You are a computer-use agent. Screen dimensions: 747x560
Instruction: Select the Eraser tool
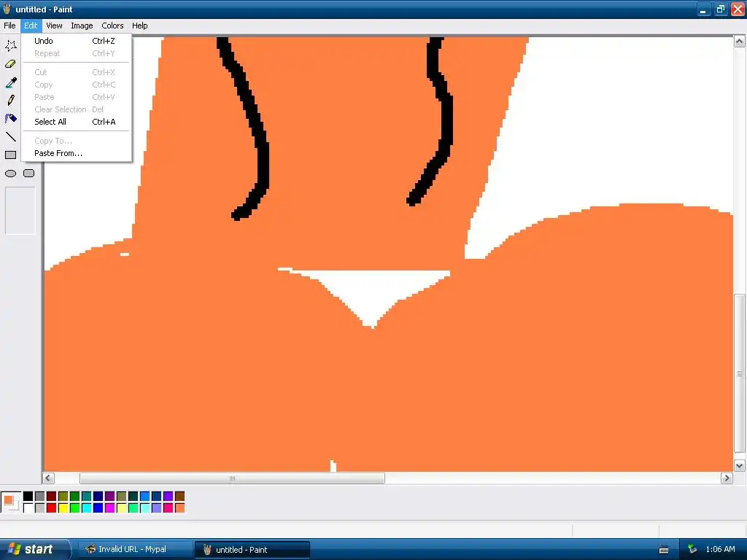pyautogui.click(x=10, y=64)
